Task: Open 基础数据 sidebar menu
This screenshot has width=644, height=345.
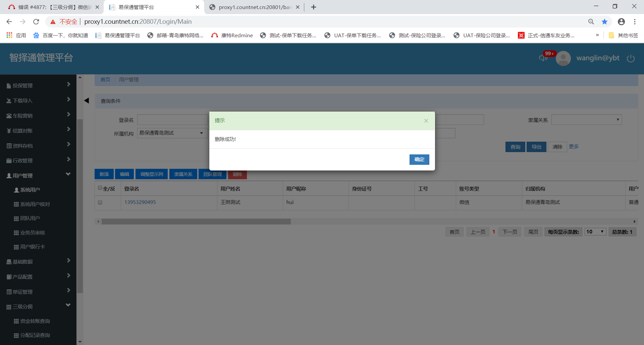Action: [x=38, y=262]
